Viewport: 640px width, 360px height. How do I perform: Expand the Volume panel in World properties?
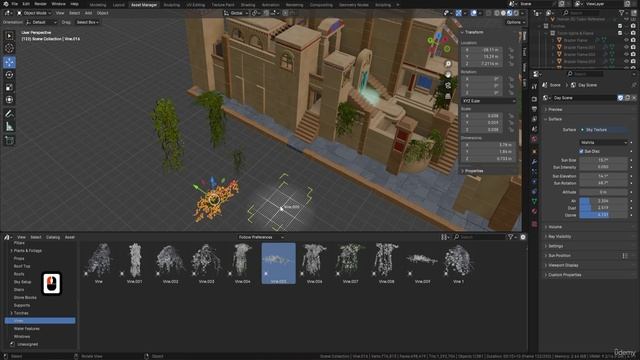pos(554,227)
